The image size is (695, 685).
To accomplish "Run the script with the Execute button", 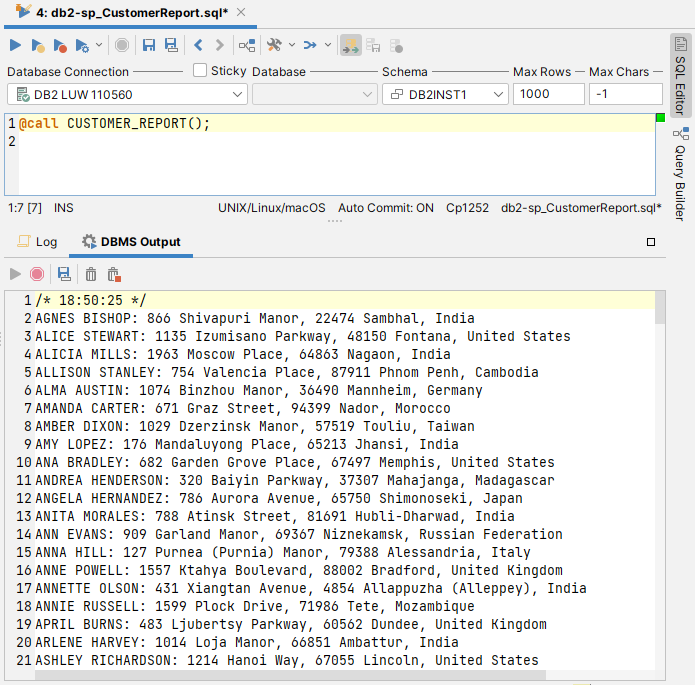I will [x=15, y=45].
